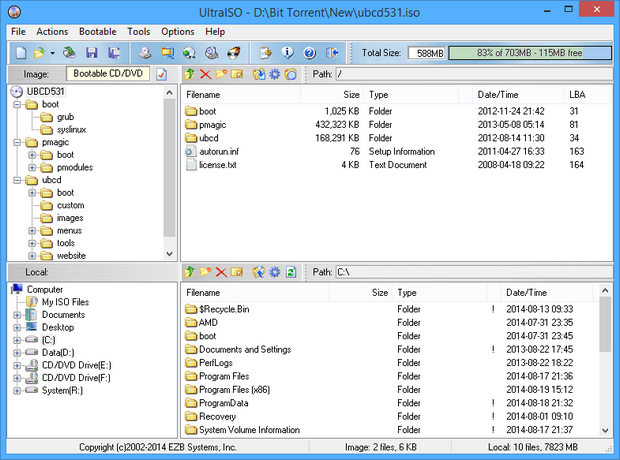Open the Tools menu
620x460 pixels.
click(x=138, y=32)
